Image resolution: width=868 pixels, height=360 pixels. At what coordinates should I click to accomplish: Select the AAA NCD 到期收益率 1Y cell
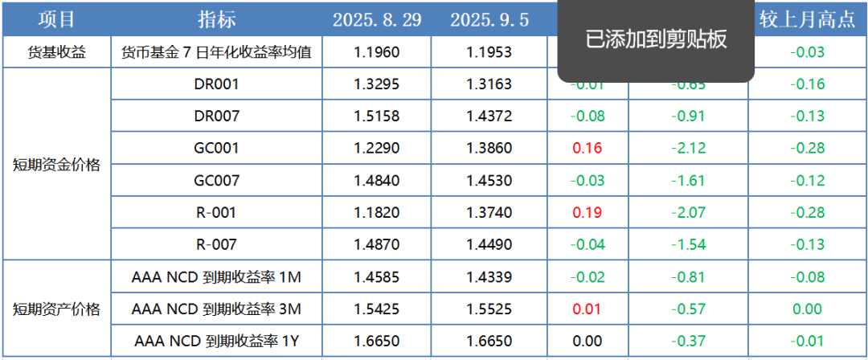click(x=217, y=341)
